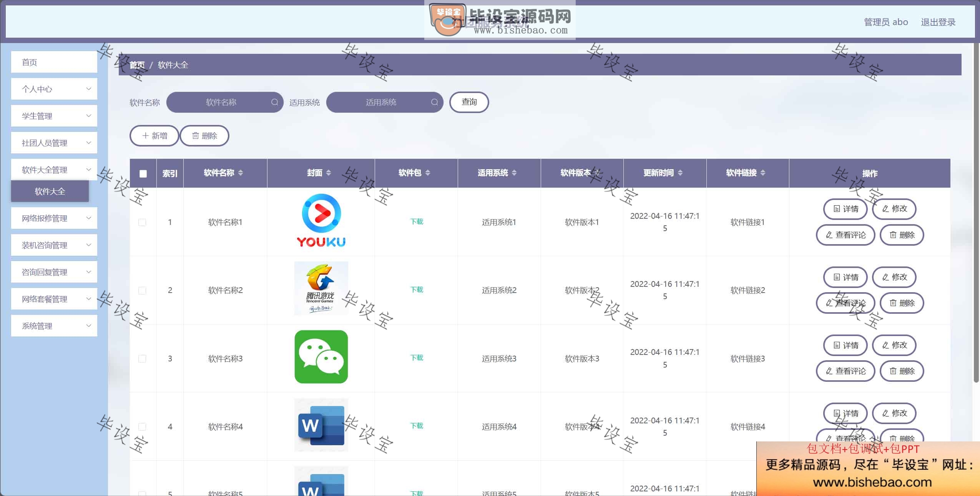
Task: Expand 咨询回复管理 sidebar menu
Action: pos(54,272)
